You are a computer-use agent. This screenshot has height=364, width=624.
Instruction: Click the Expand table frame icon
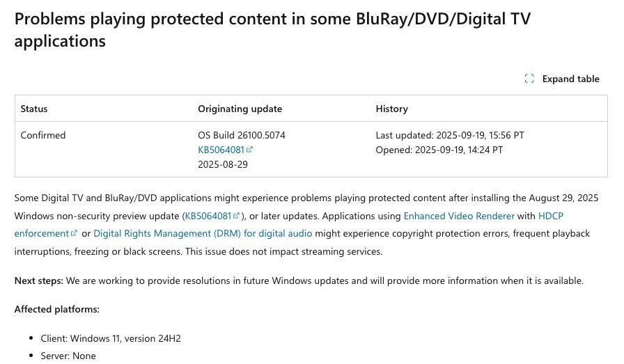click(529, 79)
